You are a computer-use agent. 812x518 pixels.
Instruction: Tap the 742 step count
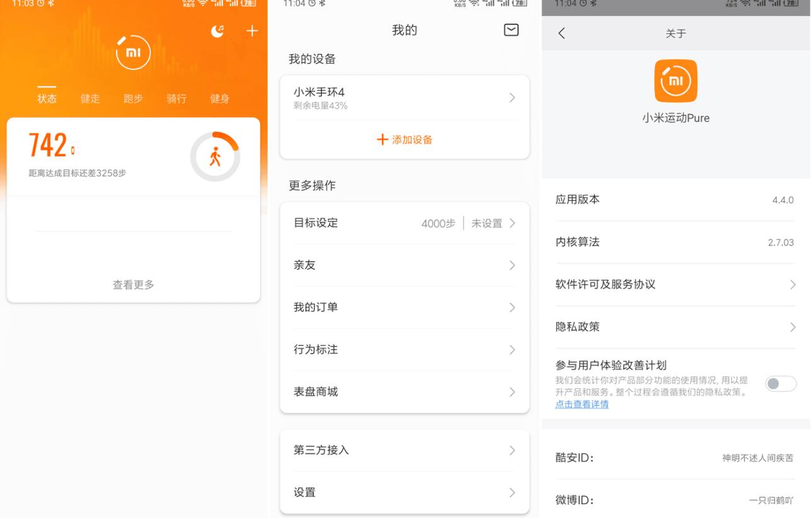[x=48, y=146]
